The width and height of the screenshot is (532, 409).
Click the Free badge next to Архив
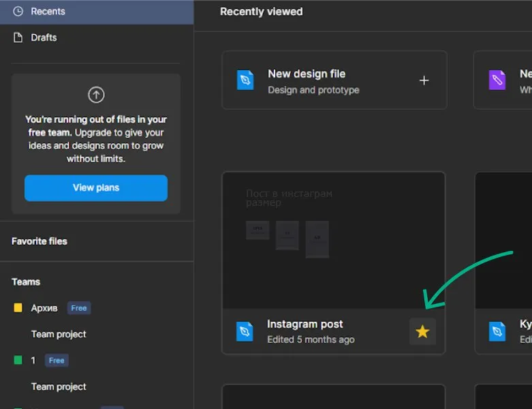coord(79,308)
